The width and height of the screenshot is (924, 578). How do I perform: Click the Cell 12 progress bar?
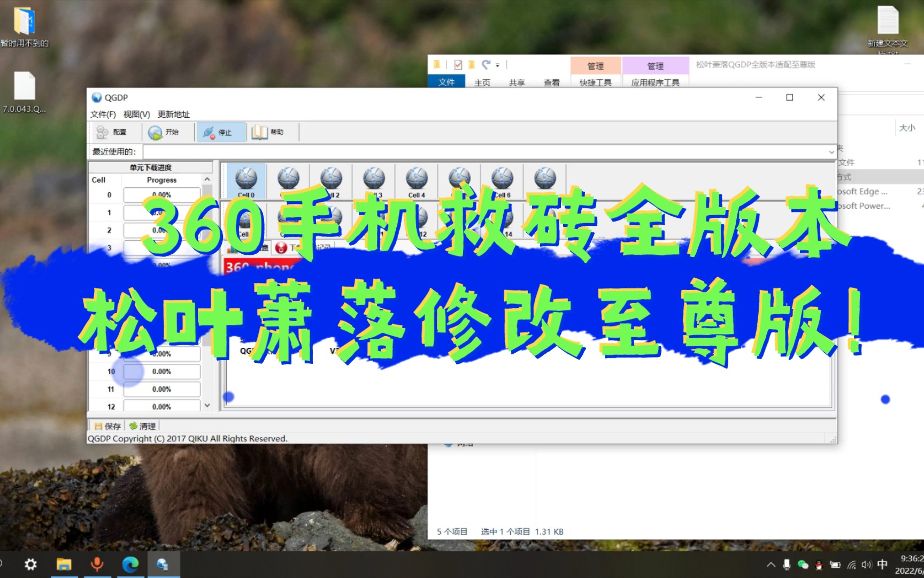pyautogui.click(x=162, y=406)
